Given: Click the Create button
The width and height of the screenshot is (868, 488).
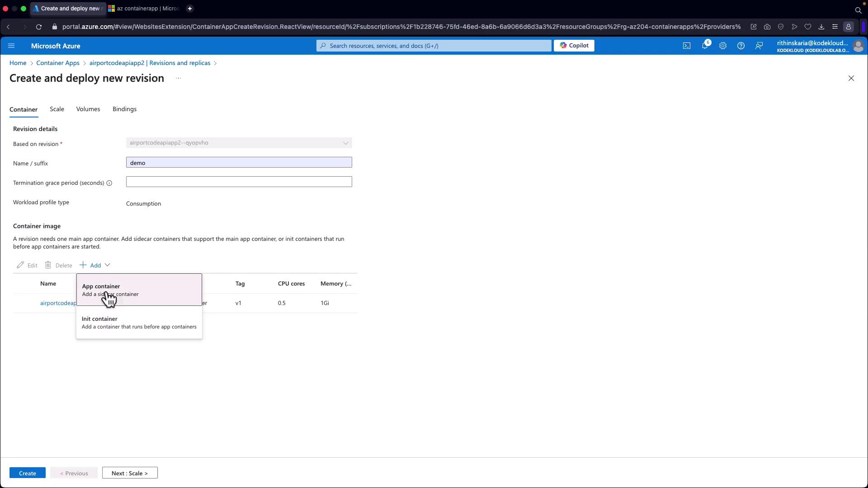Looking at the screenshot, I should 27,473.
